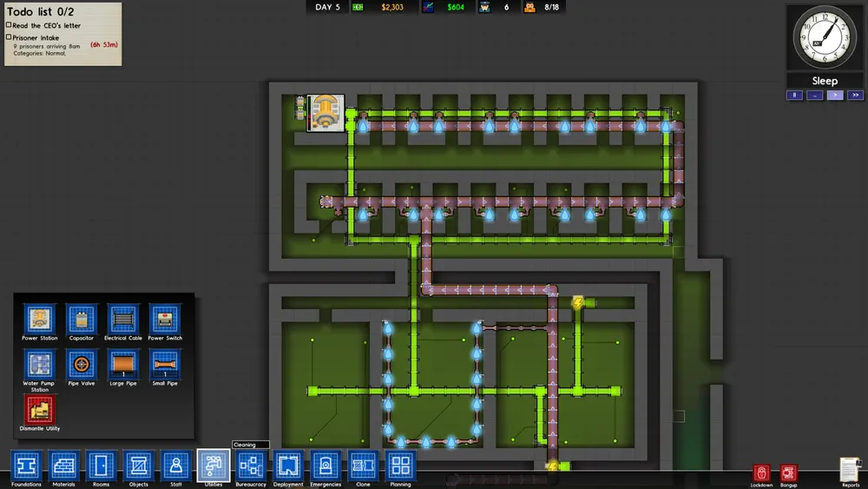Open the Reports panel
The height and width of the screenshot is (489, 868).
[850, 470]
